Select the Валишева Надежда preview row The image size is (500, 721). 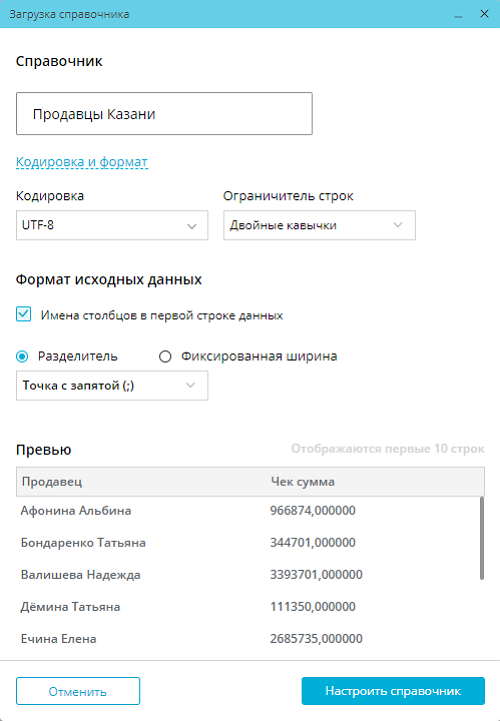[247, 575]
